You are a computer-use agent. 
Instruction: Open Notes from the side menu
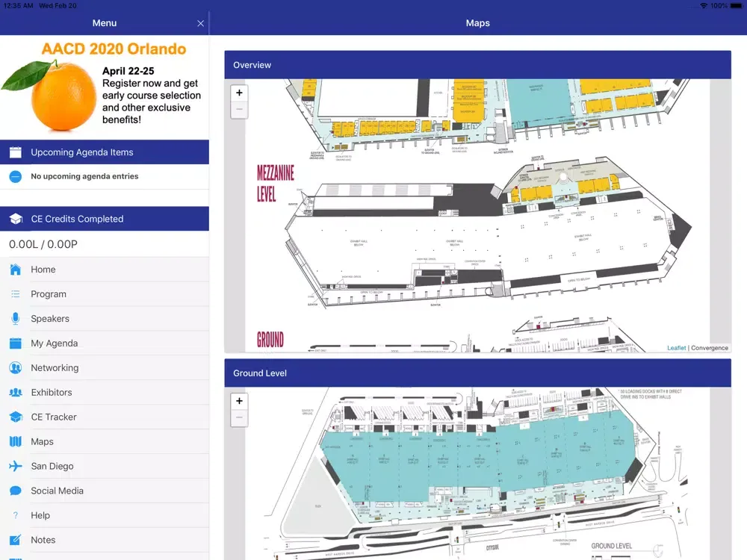click(43, 540)
